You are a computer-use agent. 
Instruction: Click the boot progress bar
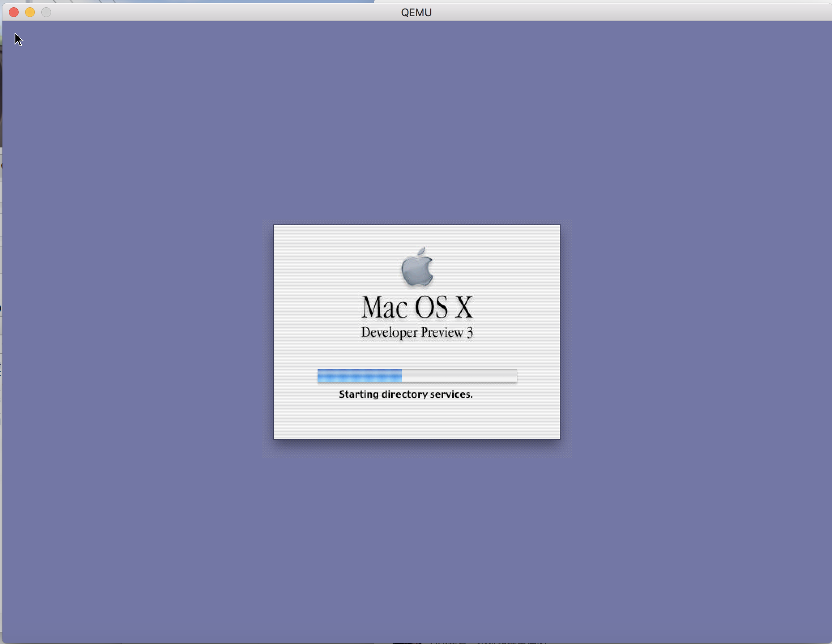(416, 376)
